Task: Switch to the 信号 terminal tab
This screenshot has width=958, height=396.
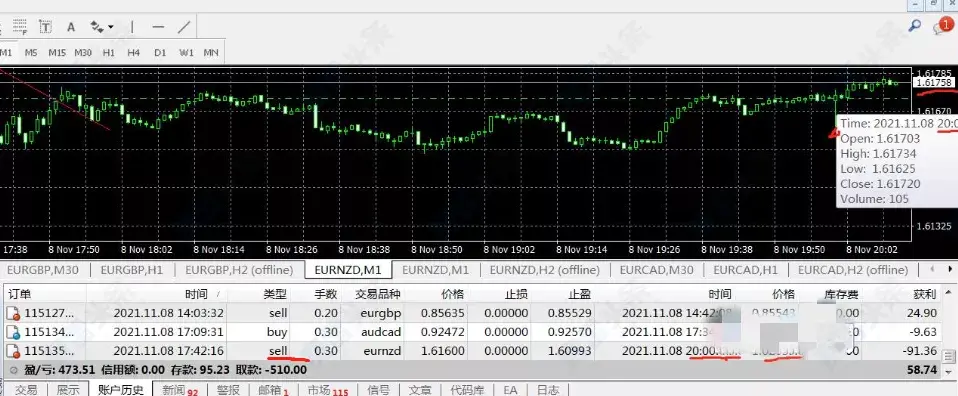Action: pos(378,390)
